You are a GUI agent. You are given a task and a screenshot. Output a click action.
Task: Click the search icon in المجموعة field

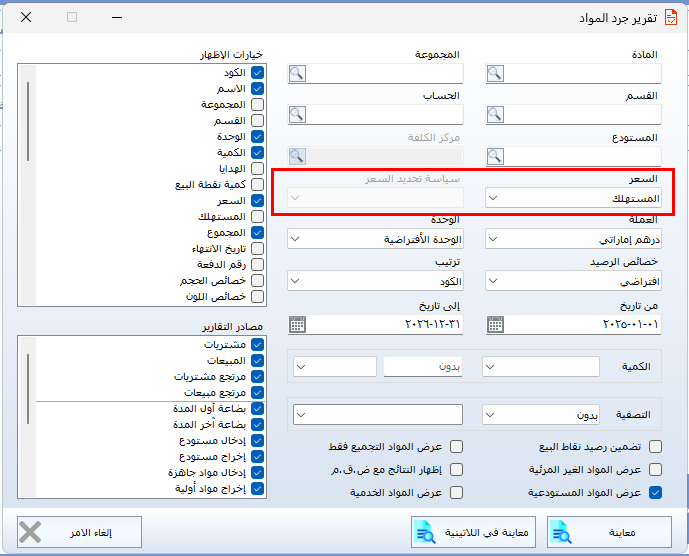click(x=298, y=73)
